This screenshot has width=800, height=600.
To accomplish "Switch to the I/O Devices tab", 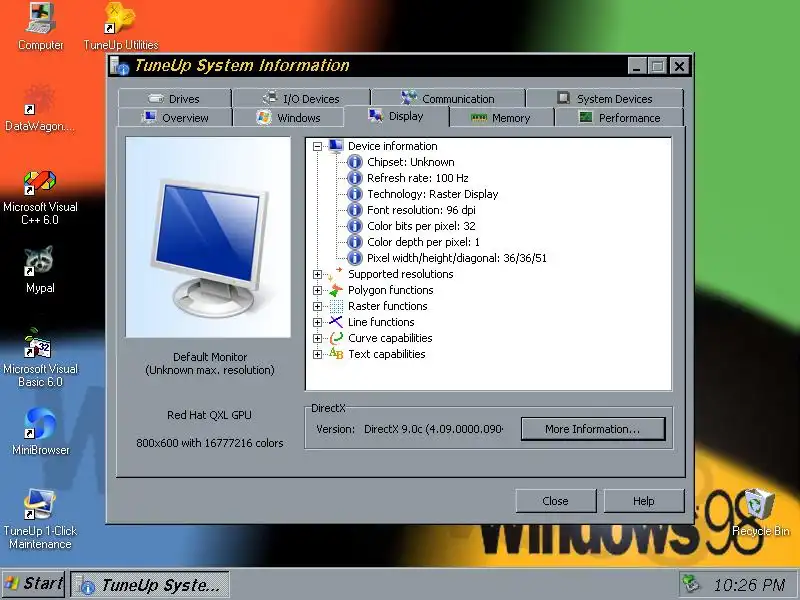I will (302, 98).
